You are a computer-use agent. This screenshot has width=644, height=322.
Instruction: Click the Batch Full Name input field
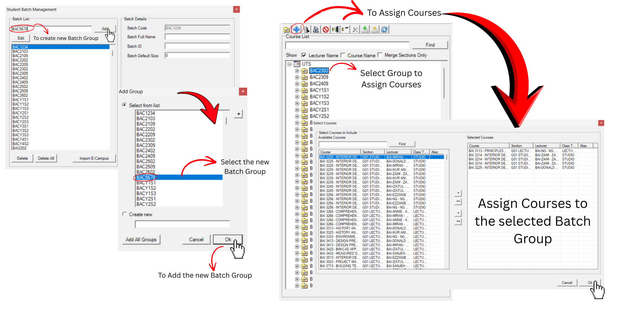click(197, 37)
